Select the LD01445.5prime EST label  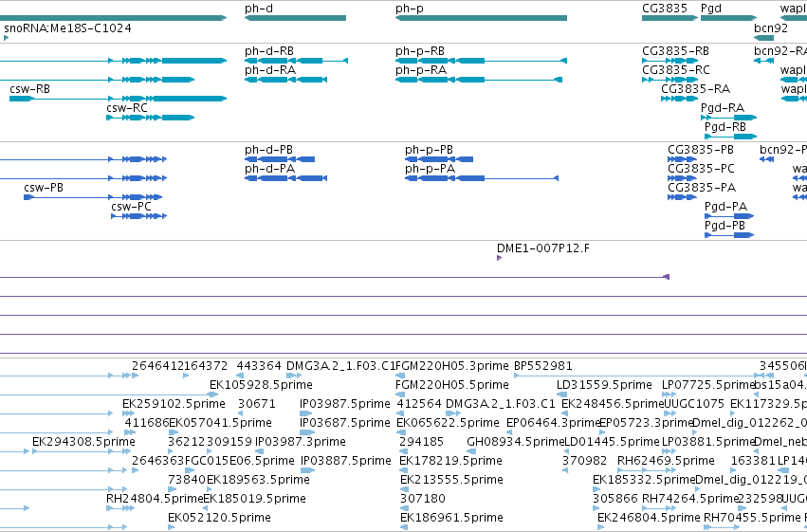[612, 442]
